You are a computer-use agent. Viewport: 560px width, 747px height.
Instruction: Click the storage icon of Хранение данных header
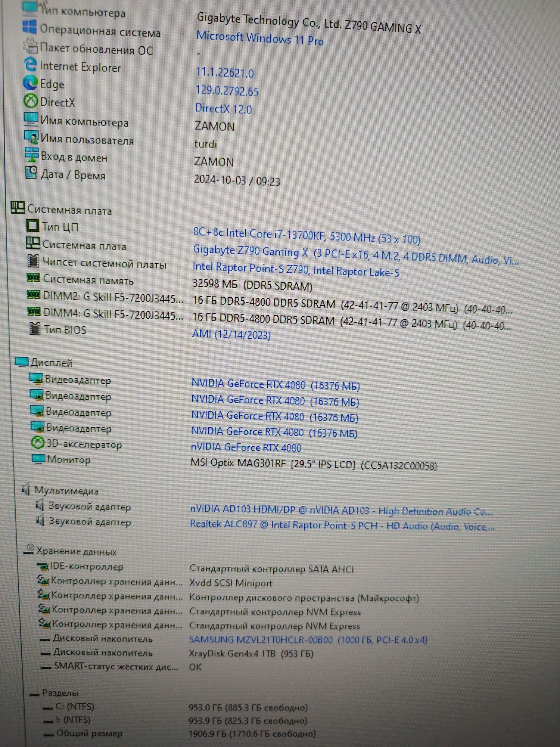[x=29, y=549]
